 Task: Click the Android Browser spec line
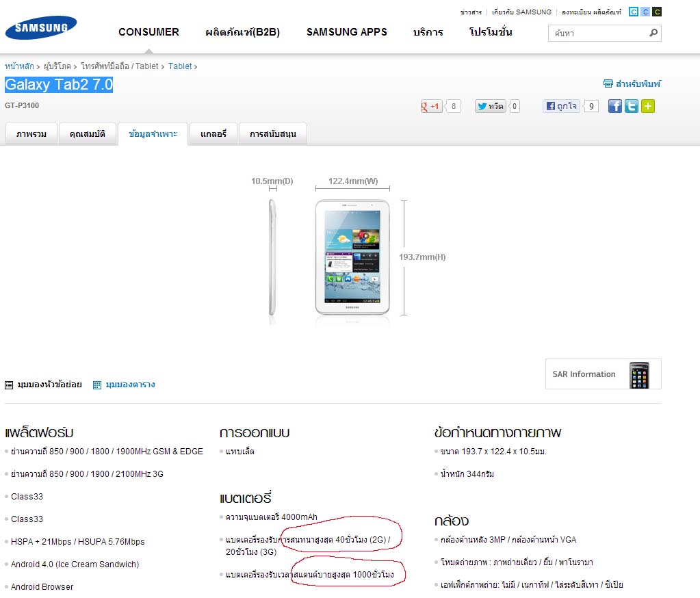42,586
